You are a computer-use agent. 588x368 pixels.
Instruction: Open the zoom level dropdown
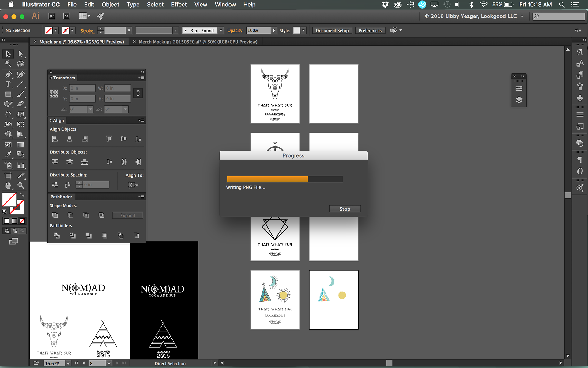(x=68, y=363)
